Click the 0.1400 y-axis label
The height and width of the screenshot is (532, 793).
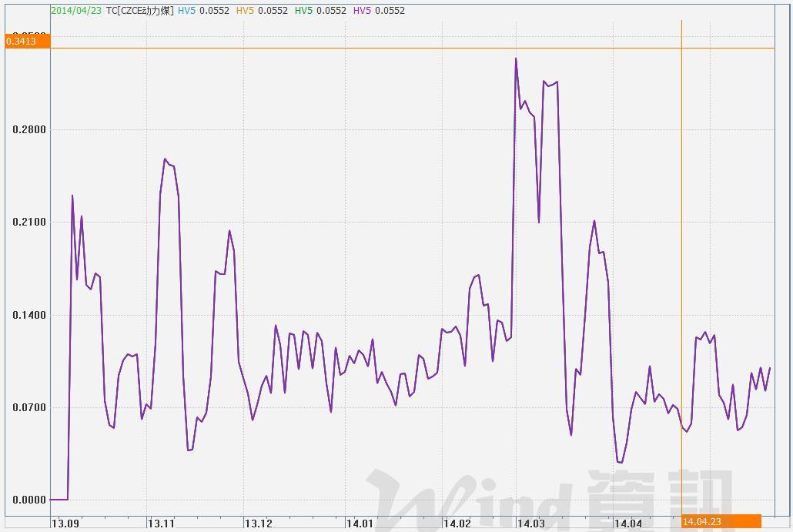[x=29, y=315]
